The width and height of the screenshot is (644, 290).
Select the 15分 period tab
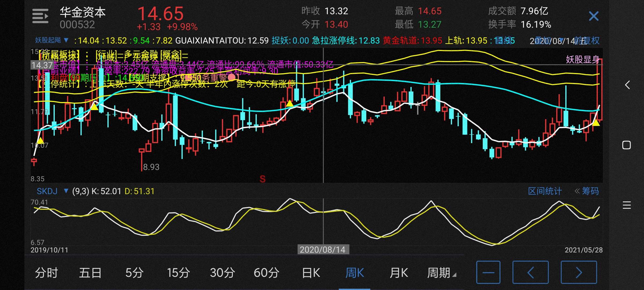(178, 273)
